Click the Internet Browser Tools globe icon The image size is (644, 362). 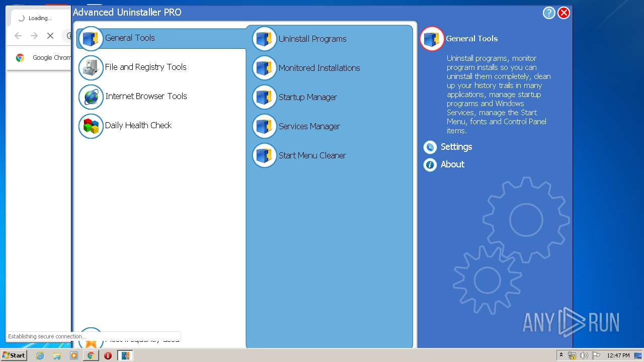coord(91,97)
